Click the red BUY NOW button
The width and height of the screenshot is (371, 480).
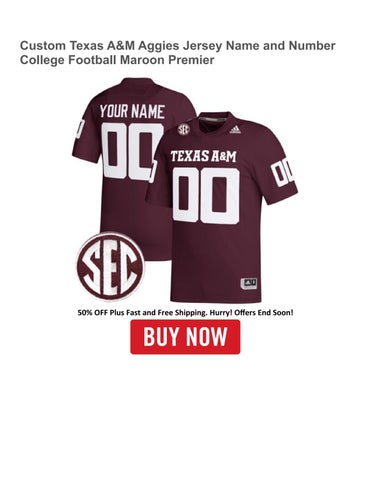185,337
